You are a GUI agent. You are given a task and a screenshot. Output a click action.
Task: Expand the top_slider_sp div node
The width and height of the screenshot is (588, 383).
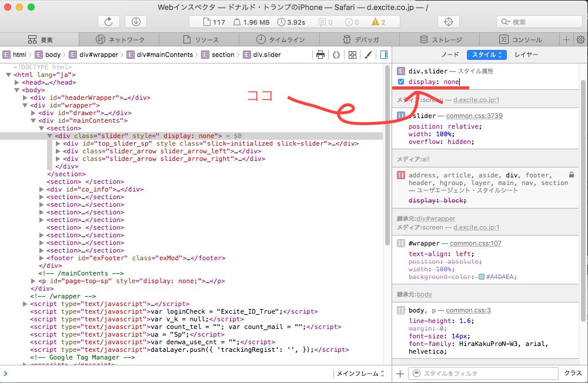click(x=58, y=143)
